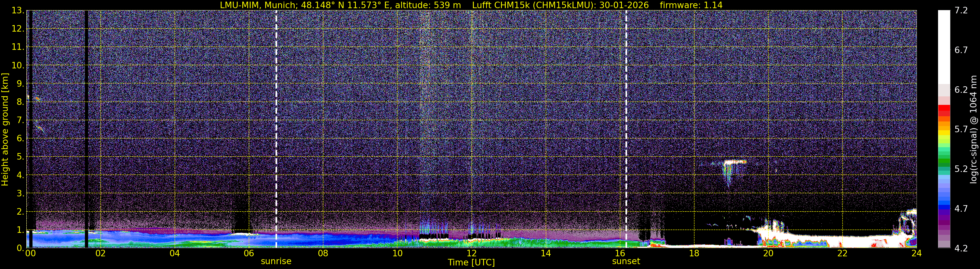980x269 pixels.
Task: Click the sunset dashed vertical line
Action: (626, 129)
